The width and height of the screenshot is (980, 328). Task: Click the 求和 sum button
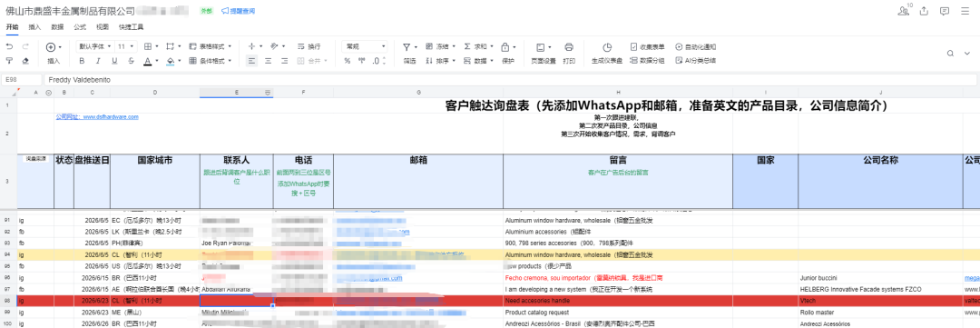tap(478, 47)
